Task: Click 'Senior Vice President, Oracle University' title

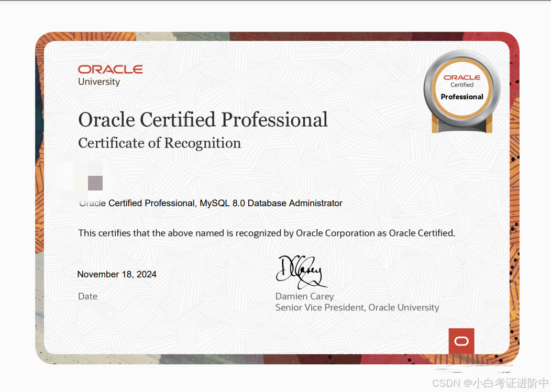Action: pyautogui.click(x=357, y=308)
